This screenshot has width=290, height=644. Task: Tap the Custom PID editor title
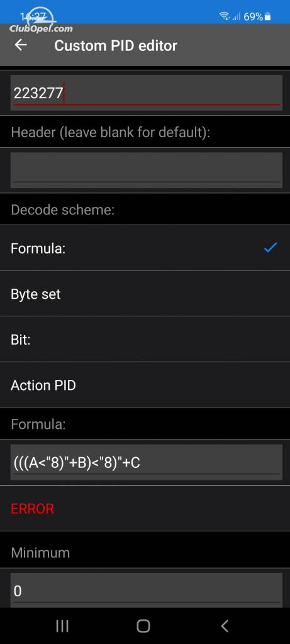[115, 45]
